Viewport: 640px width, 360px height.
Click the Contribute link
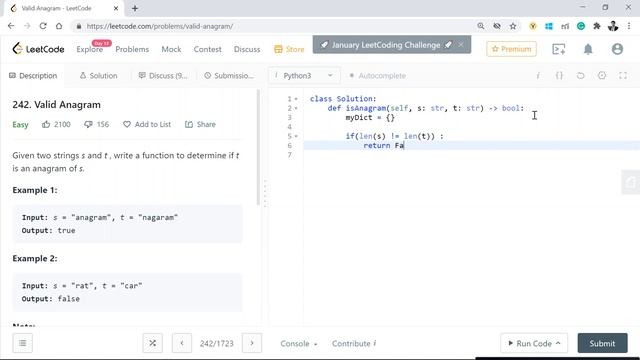(x=354, y=344)
